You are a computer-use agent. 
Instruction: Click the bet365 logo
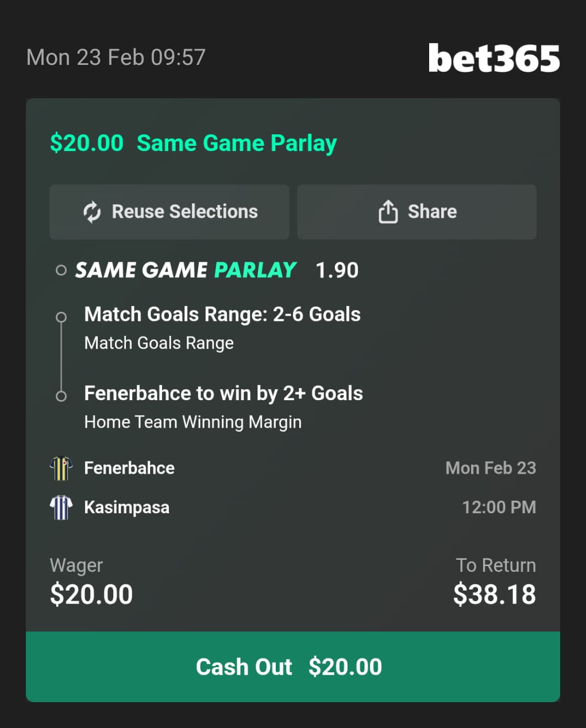pyautogui.click(x=494, y=58)
